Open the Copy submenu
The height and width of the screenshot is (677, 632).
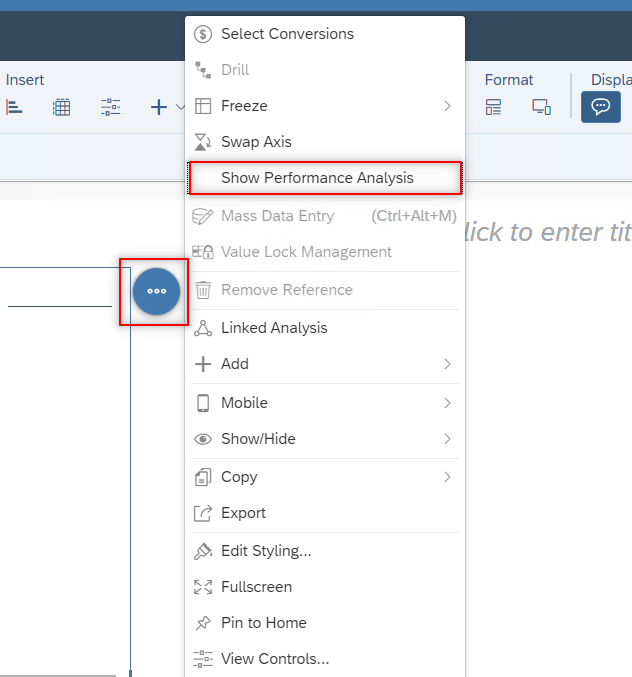point(325,477)
